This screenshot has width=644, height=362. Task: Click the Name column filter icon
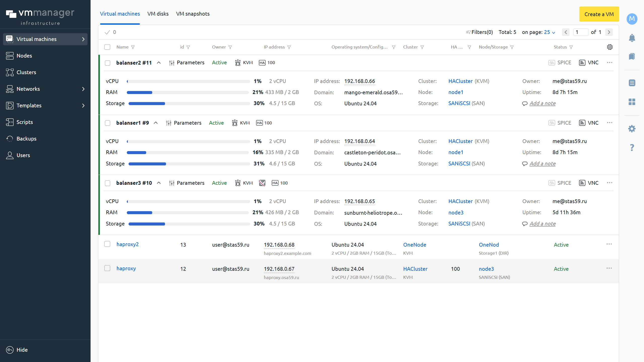[x=133, y=47]
